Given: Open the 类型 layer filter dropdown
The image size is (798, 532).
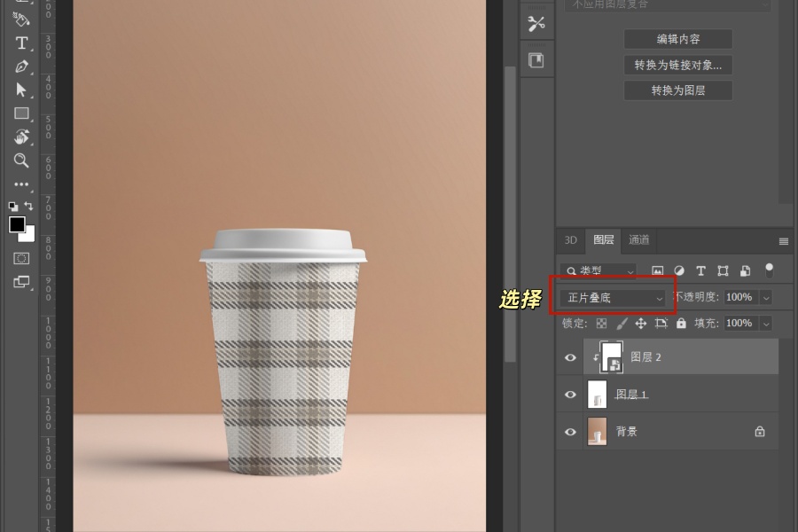Looking at the screenshot, I should (x=598, y=270).
